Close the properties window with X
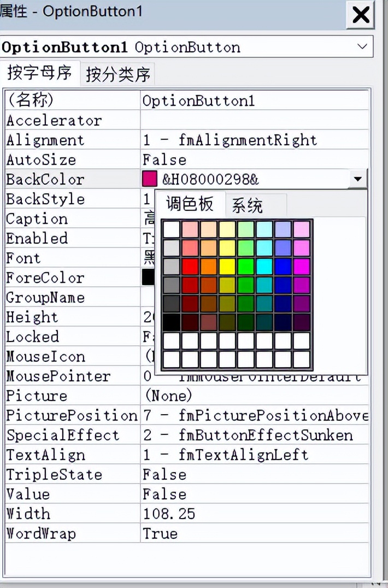Screen dimensions: 388x588 pyautogui.click(x=361, y=15)
